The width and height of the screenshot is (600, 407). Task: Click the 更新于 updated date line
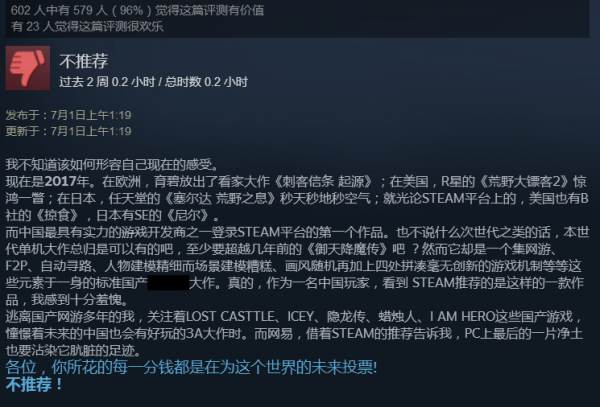(68, 131)
